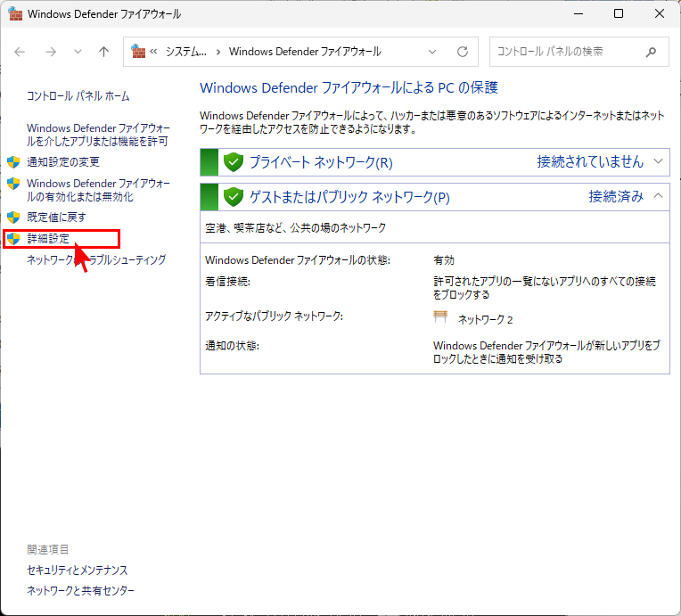Click the back navigation arrow
This screenshot has width=681, height=616.
pyautogui.click(x=21, y=52)
